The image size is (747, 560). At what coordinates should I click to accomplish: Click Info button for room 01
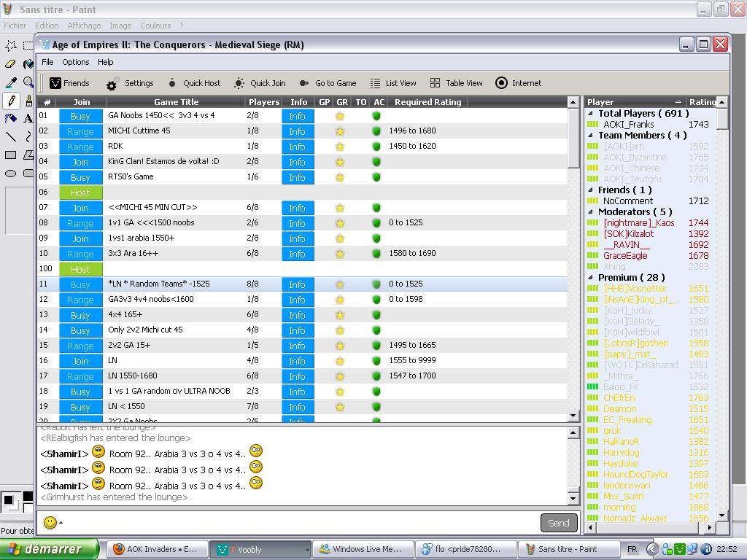[x=298, y=116]
